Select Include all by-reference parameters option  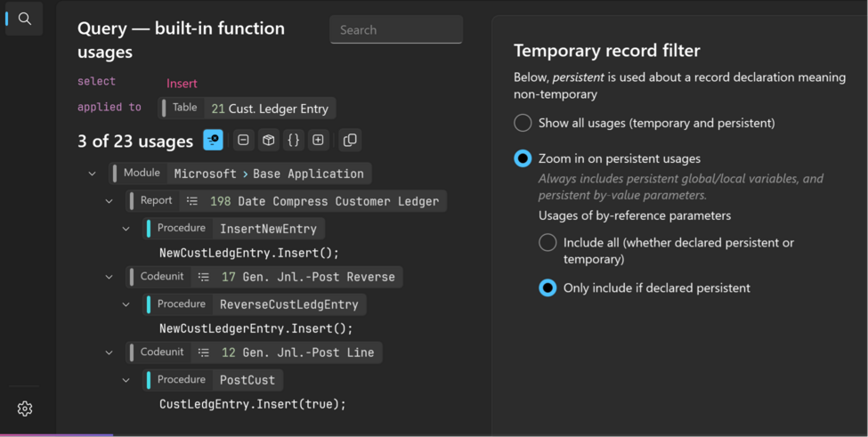point(548,242)
